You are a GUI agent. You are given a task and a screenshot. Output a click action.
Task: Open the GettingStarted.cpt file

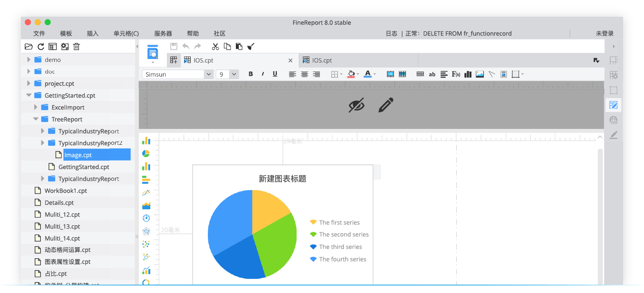click(84, 167)
